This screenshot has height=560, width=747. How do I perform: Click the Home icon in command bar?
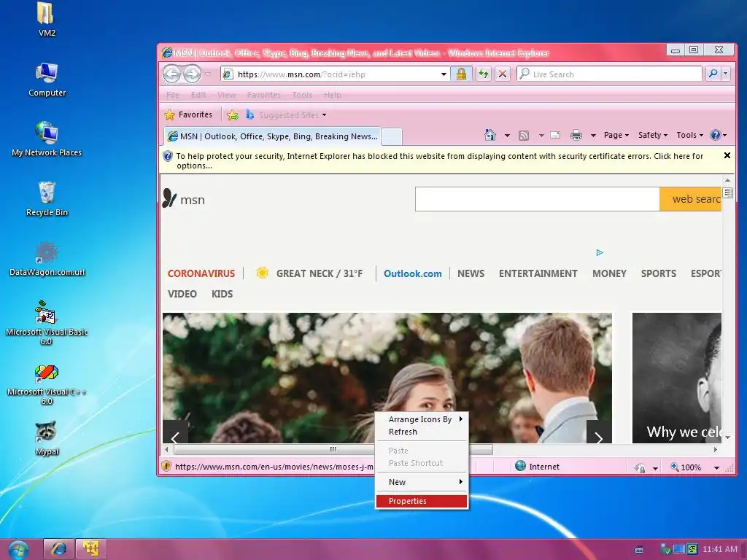coord(489,135)
